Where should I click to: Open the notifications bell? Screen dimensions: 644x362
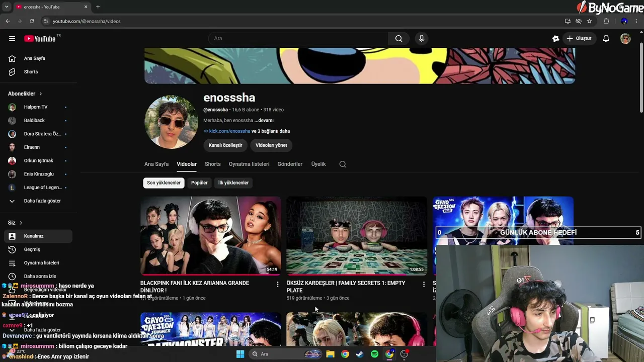606,39
